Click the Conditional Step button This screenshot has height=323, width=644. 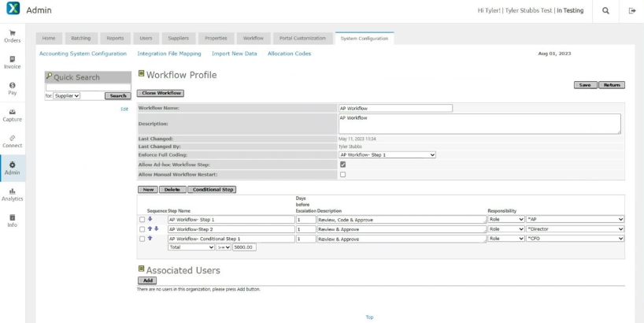[211, 190]
